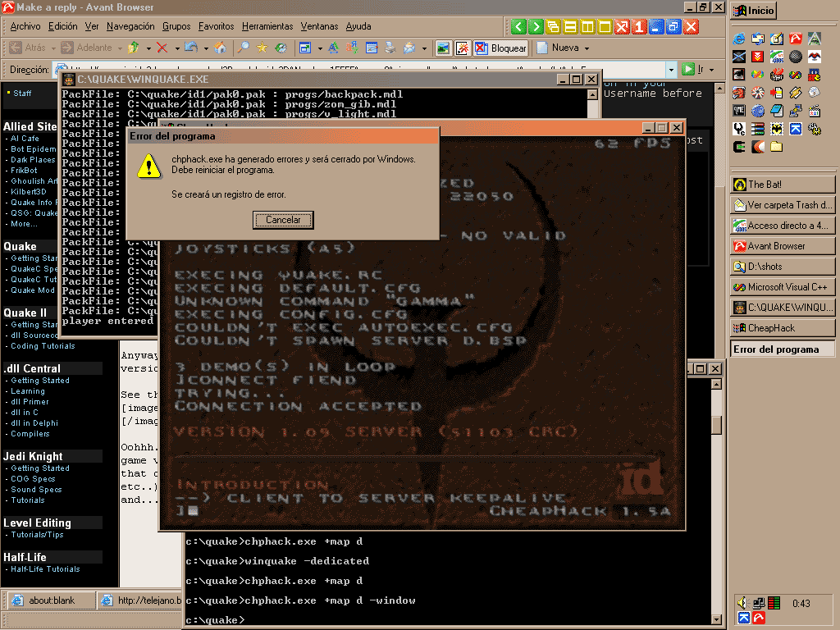Viewport: 840px width, 630px height.
Task: Click the Home icon in Avant Browser toolbar
Action: tap(220, 48)
